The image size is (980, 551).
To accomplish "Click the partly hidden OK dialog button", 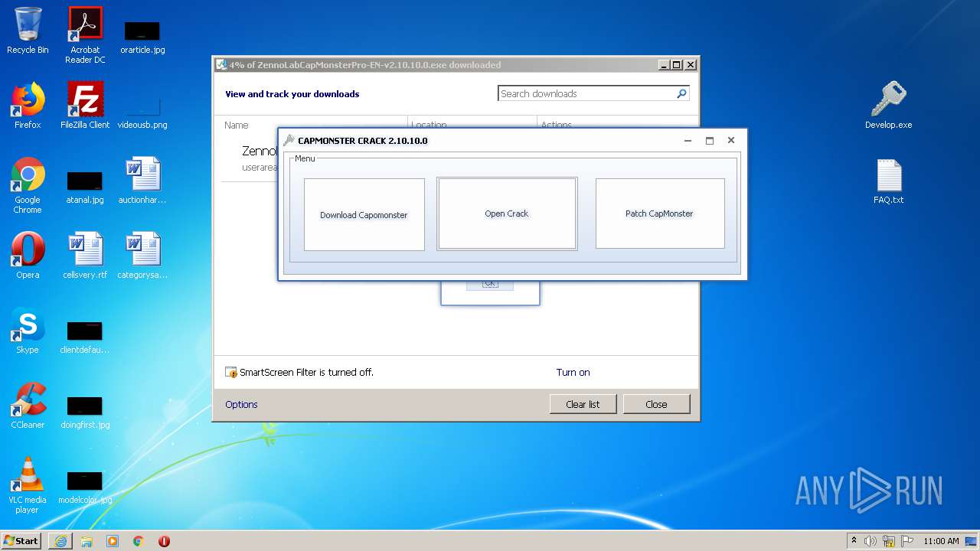I will [490, 285].
